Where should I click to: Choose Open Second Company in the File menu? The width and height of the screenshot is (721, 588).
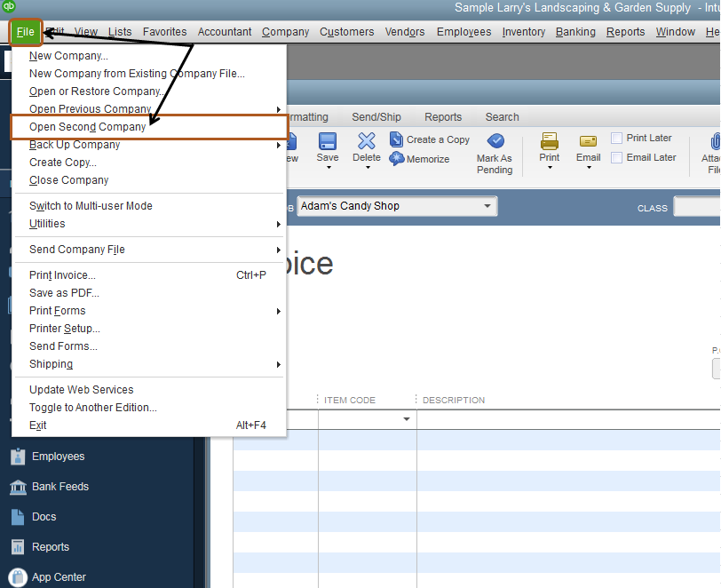(x=149, y=127)
